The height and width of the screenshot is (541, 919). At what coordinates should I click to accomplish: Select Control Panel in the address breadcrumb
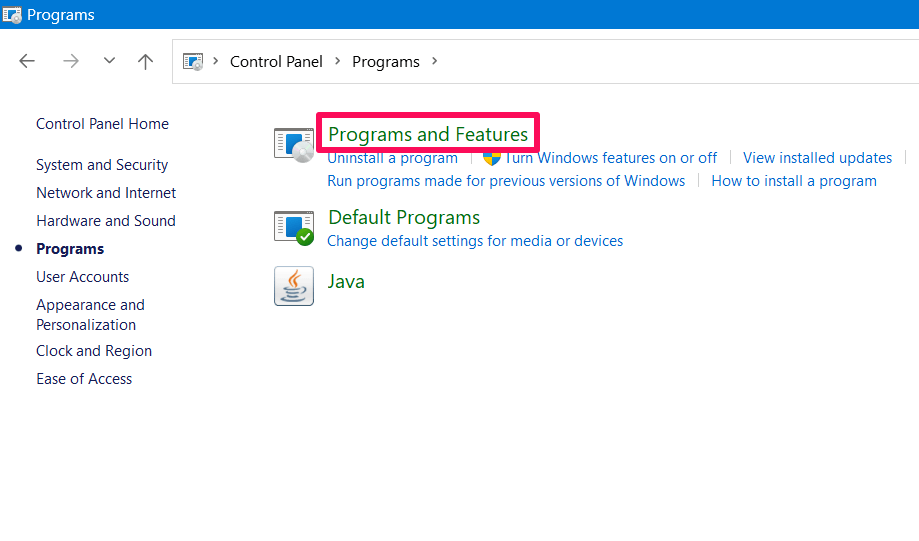tap(276, 62)
